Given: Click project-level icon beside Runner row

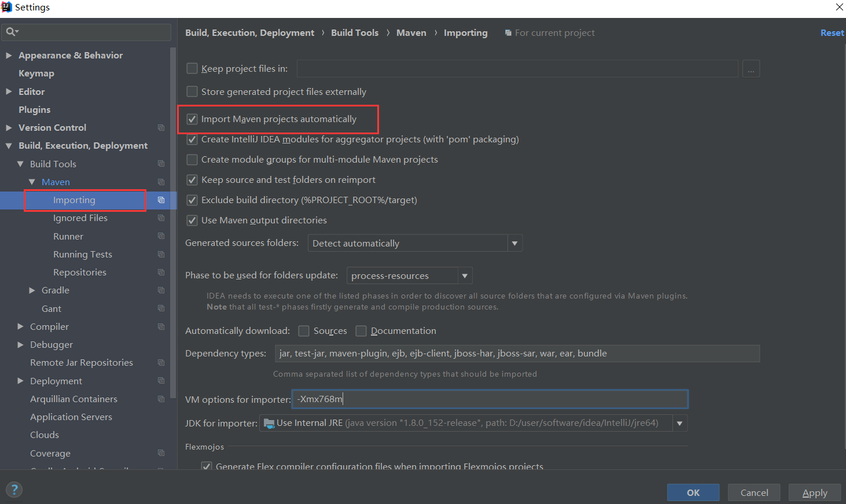Looking at the screenshot, I should pyautogui.click(x=161, y=236).
